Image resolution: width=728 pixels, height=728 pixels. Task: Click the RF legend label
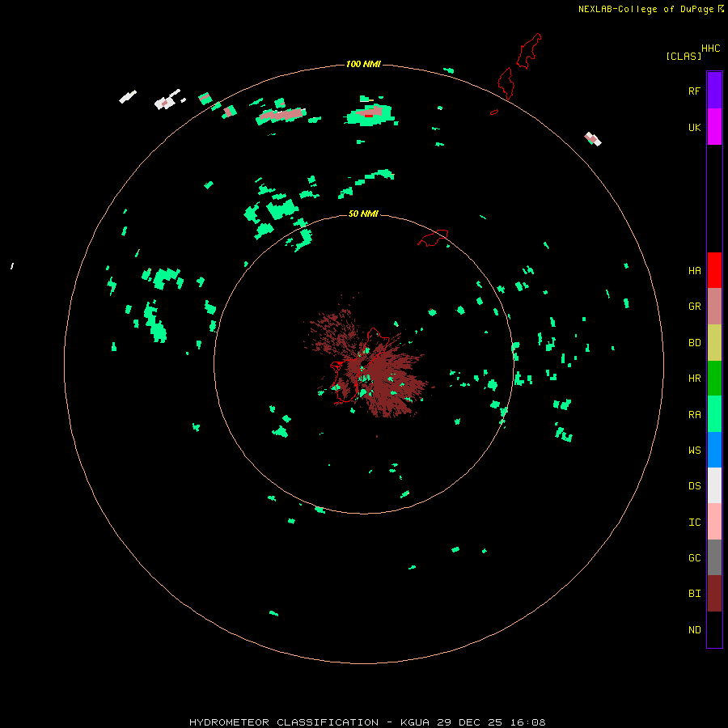[694, 91]
